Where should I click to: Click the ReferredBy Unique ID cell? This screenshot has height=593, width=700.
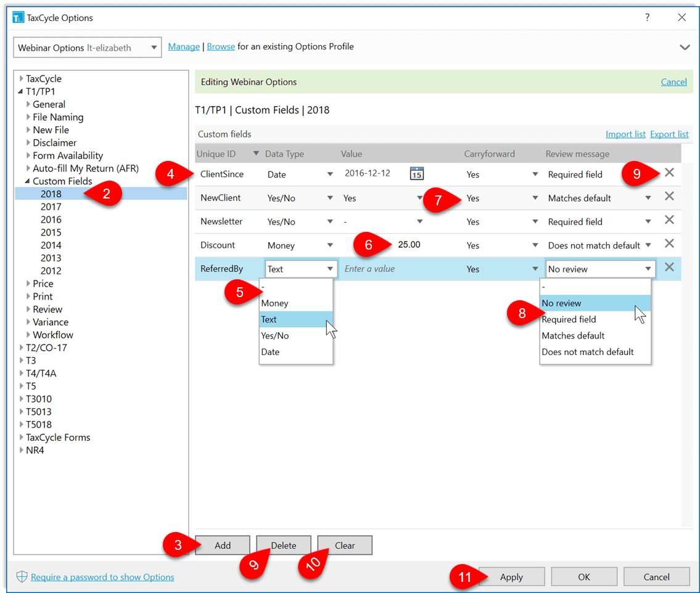[x=222, y=269]
